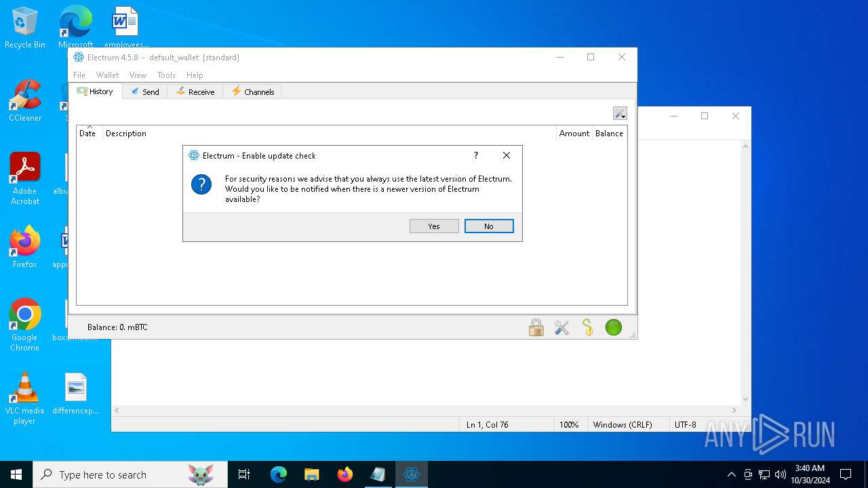Switch to the Receive tab

195,92
